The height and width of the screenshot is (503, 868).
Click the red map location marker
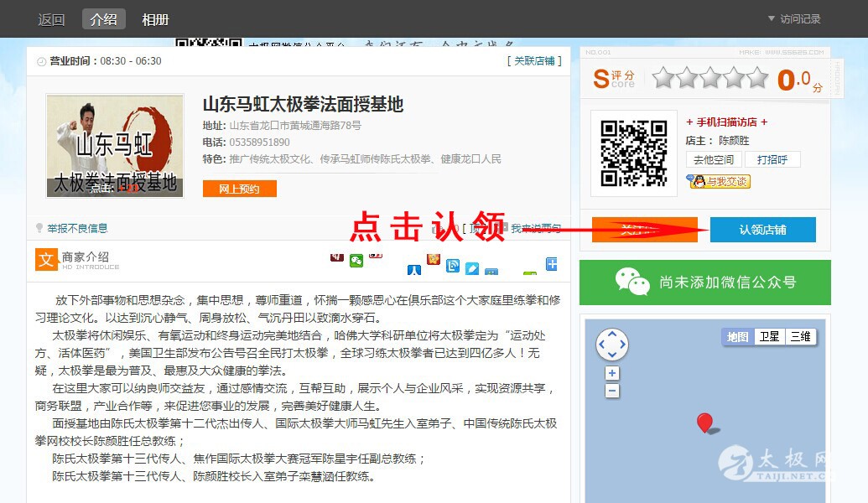[704, 422]
